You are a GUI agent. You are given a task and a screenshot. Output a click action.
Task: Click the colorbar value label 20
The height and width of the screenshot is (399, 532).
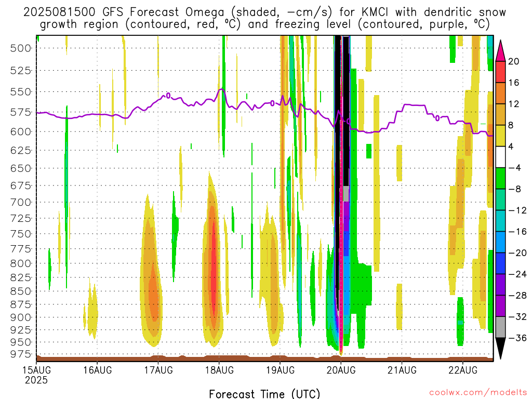[514, 61]
